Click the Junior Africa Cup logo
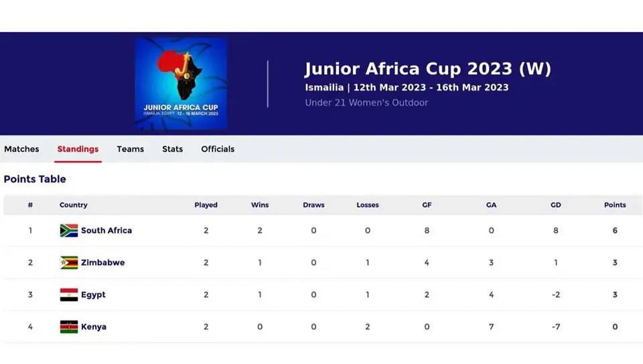643x364 pixels. click(180, 83)
